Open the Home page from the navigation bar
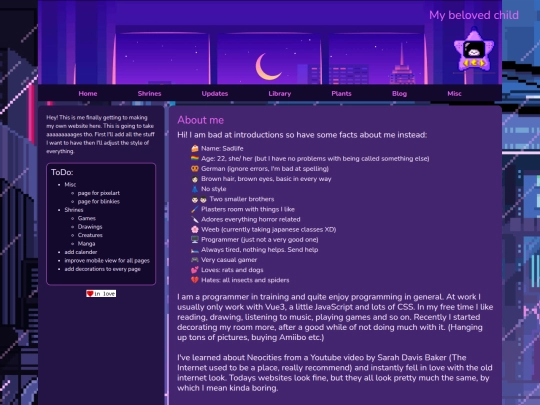This screenshot has height=405, width=540. (88, 93)
